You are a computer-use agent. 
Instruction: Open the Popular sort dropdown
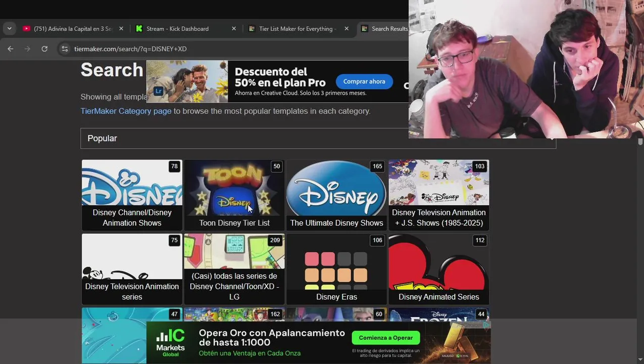(x=318, y=138)
